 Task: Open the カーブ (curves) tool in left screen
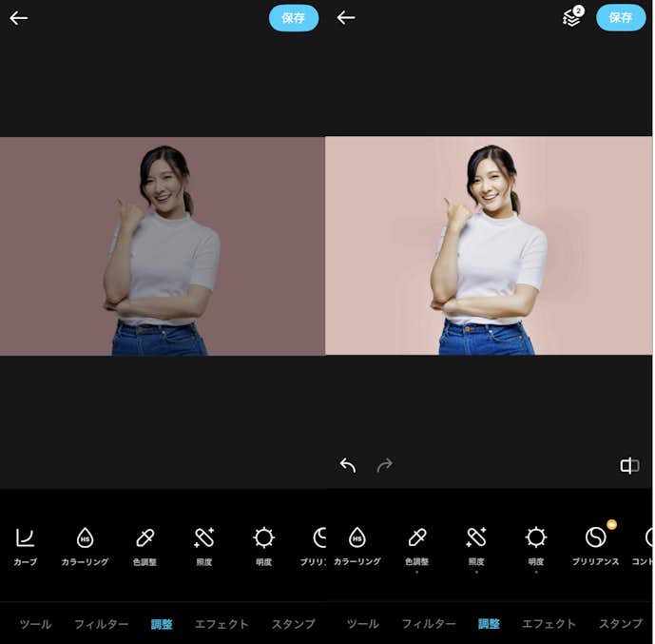26,538
